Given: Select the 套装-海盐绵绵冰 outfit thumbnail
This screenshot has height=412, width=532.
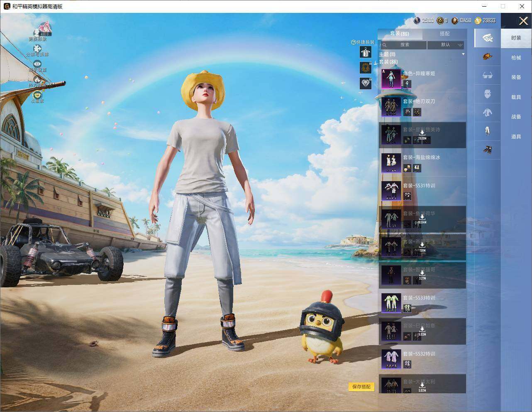Looking at the screenshot, I should pos(391,163).
